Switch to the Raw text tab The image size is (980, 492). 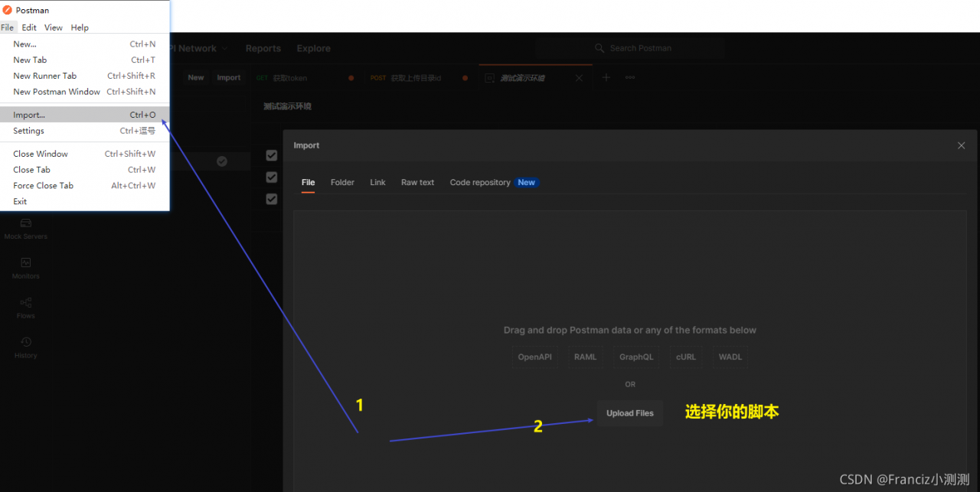[x=417, y=182]
